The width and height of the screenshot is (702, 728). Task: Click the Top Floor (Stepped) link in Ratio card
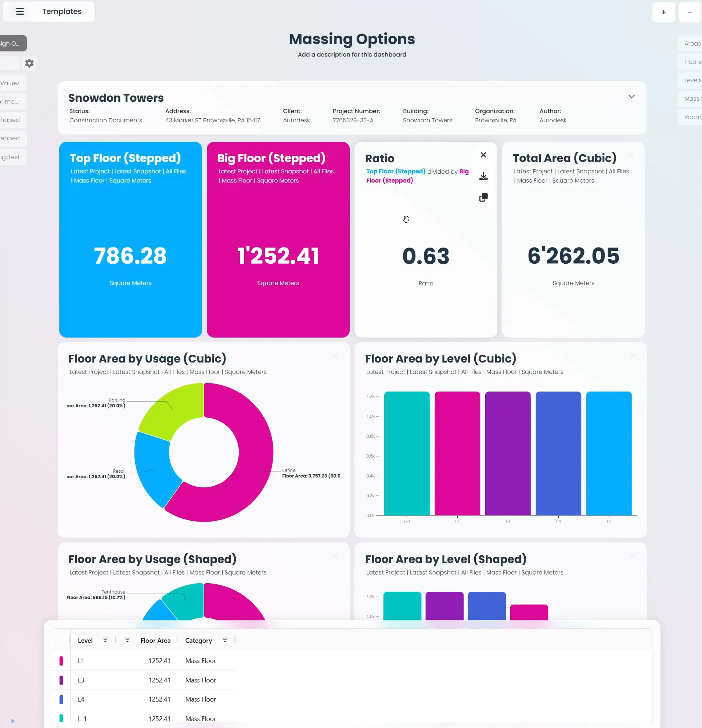click(396, 171)
